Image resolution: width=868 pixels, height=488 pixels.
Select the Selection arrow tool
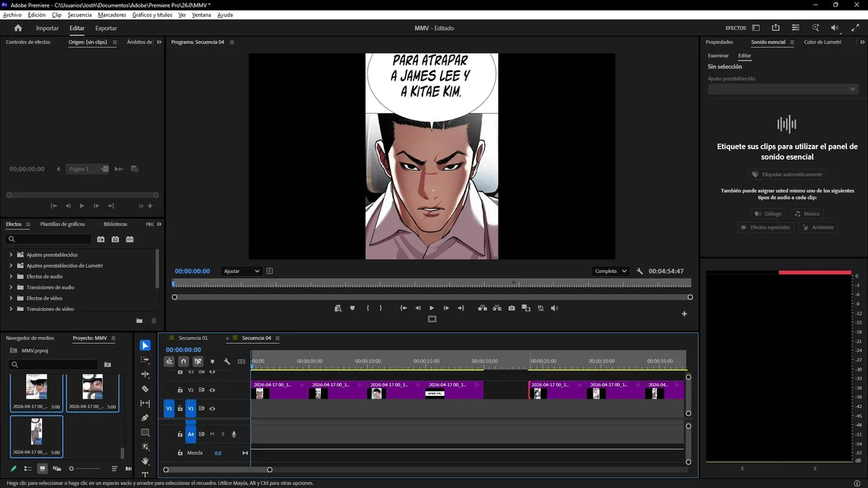pyautogui.click(x=145, y=346)
